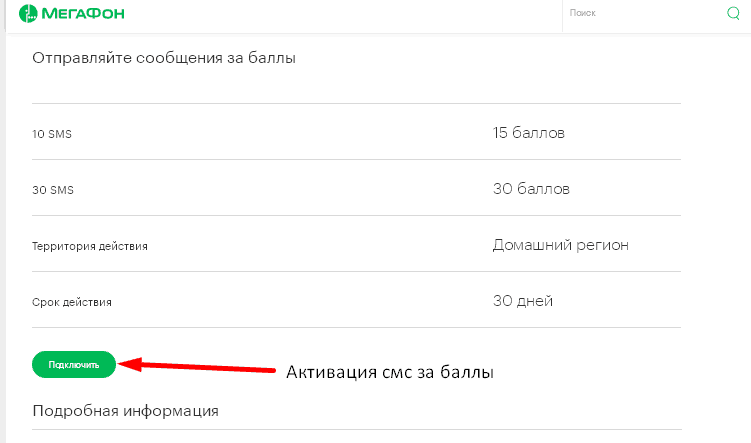Screen dimensions: 751x443
Task: Click the Домашний регион value
Action: click(561, 244)
